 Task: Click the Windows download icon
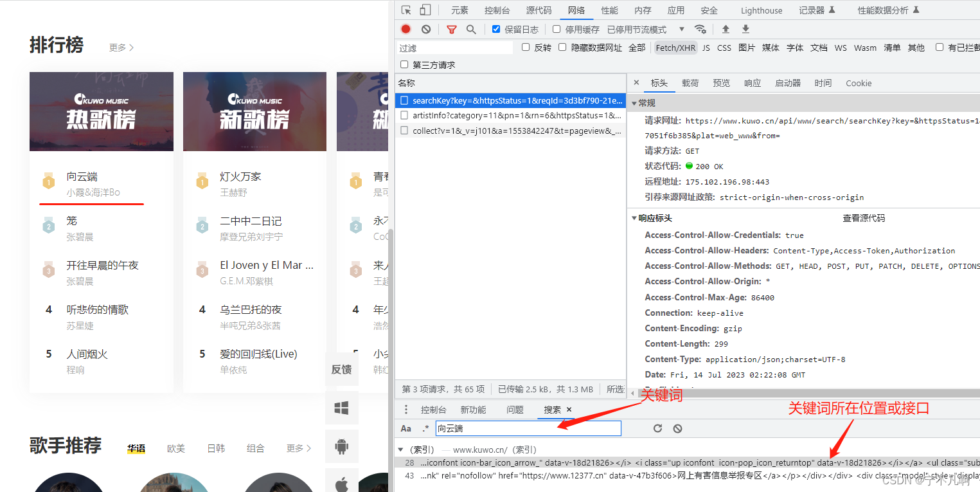pos(341,408)
